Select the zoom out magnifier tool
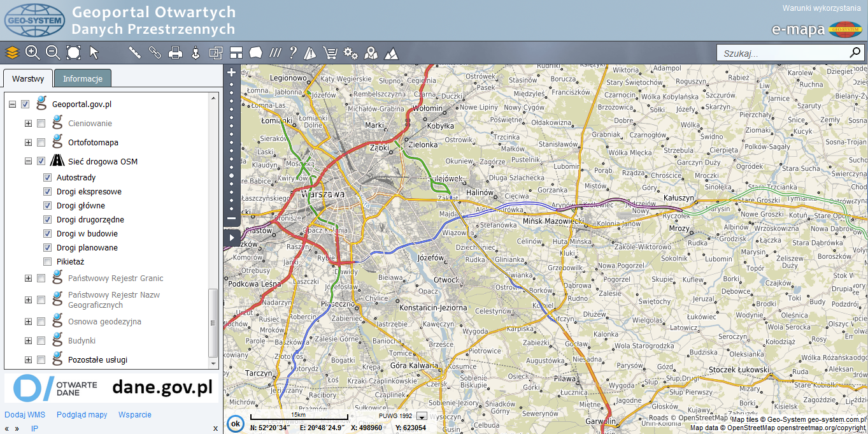Screen dimensions: 868x434 pos(53,52)
